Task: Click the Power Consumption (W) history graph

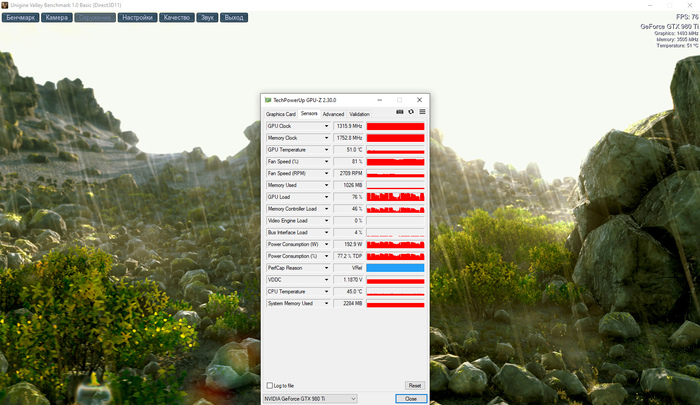Action: (395, 244)
